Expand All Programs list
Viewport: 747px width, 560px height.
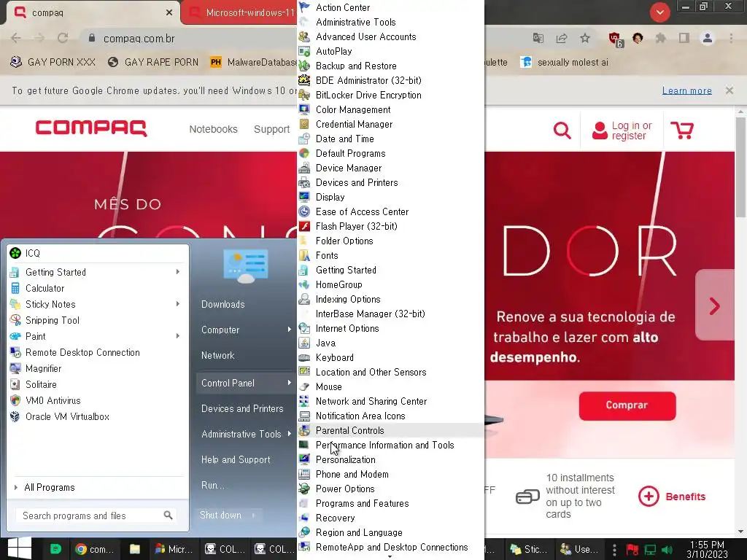(98, 487)
